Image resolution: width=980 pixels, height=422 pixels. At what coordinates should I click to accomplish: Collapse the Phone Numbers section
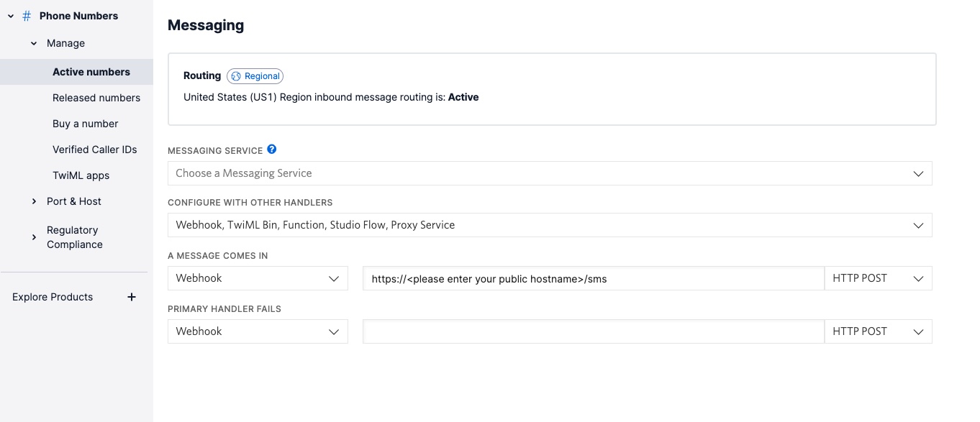click(11, 16)
